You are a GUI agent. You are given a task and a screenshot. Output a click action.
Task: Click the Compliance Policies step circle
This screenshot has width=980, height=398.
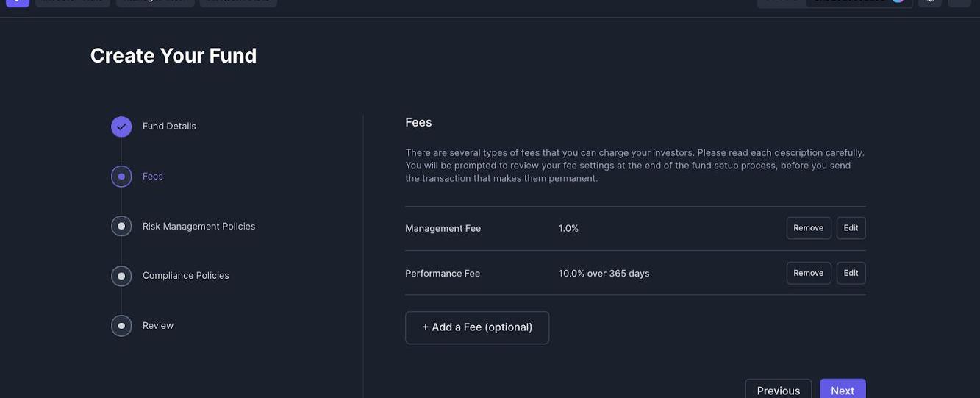121,276
